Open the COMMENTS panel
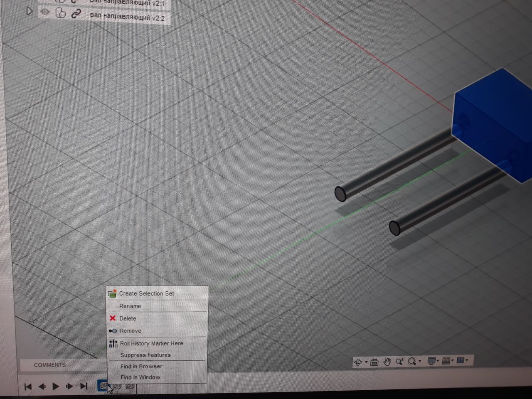The image size is (532, 399). coord(50,365)
